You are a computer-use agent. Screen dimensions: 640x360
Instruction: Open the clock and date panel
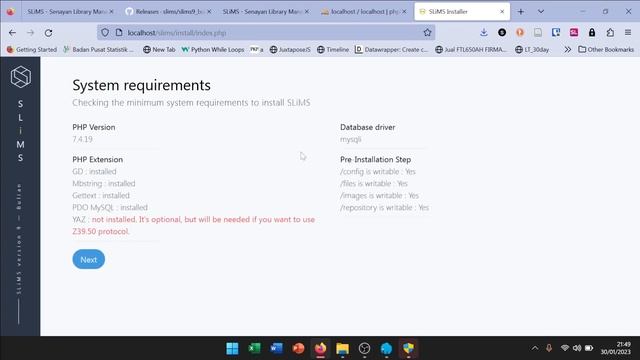(x=616, y=348)
